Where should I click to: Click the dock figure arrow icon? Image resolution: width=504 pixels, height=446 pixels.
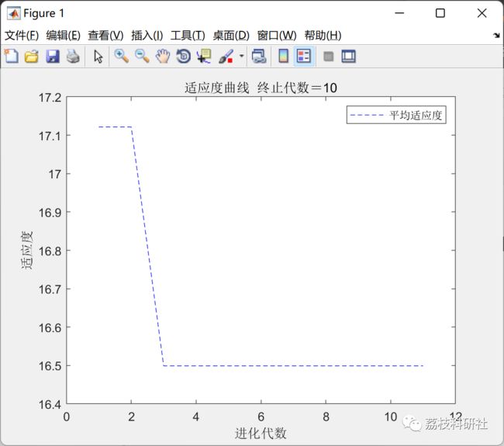coord(497,35)
